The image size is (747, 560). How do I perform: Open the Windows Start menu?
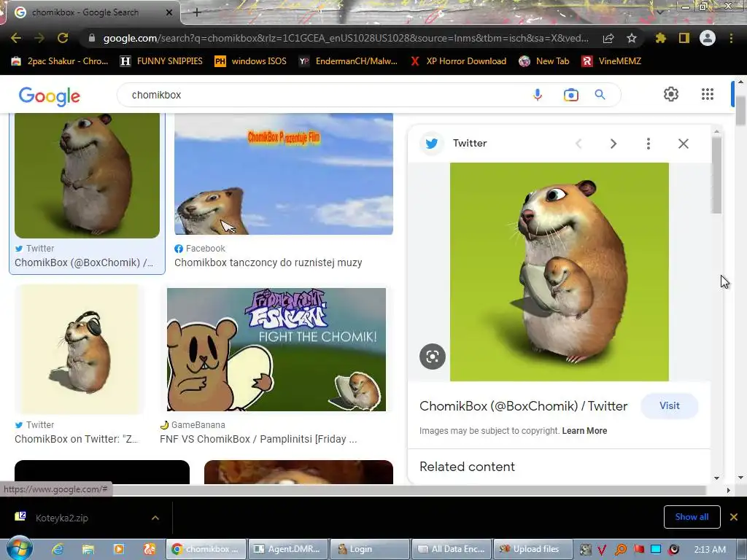click(x=19, y=548)
